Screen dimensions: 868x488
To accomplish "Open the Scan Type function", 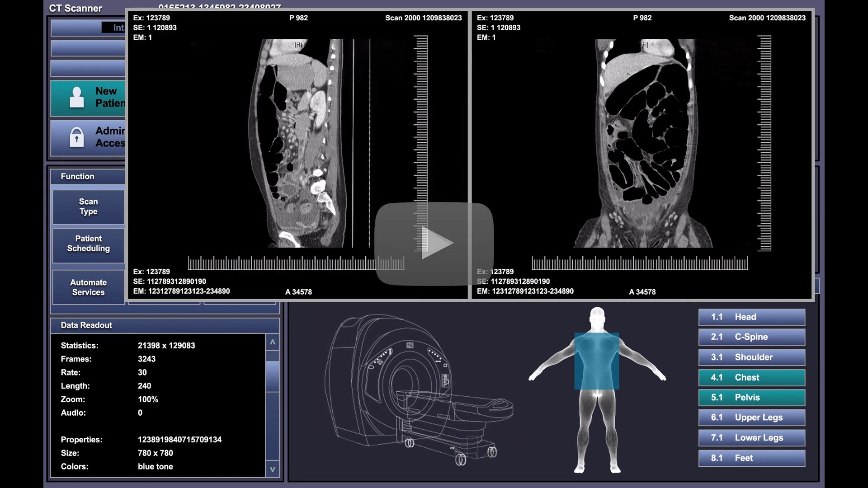I will [x=88, y=207].
